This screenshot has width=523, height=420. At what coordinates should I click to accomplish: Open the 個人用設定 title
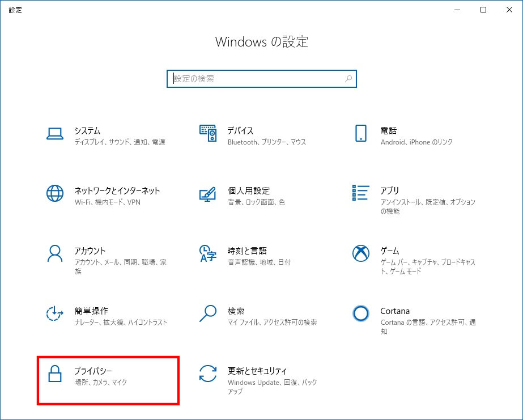[x=249, y=190]
